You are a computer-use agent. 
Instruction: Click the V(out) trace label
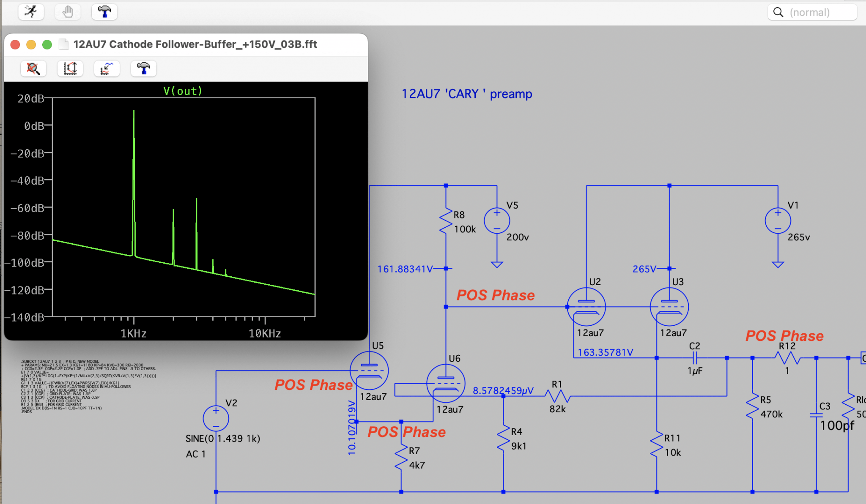click(x=183, y=91)
